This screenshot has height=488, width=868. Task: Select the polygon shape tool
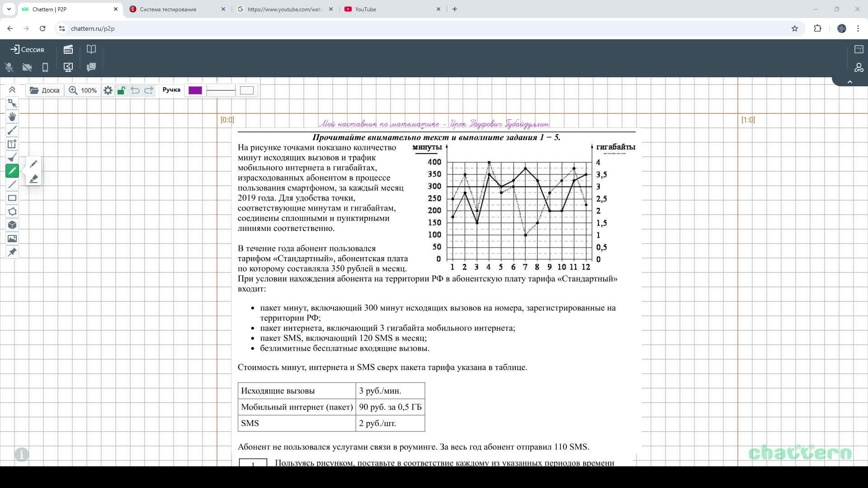pyautogui.click(x=12, y=211)
